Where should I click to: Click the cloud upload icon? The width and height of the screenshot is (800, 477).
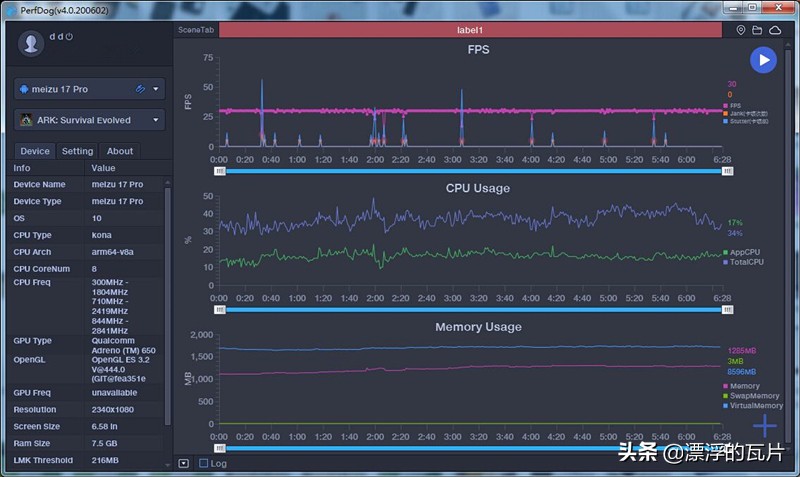775,30
